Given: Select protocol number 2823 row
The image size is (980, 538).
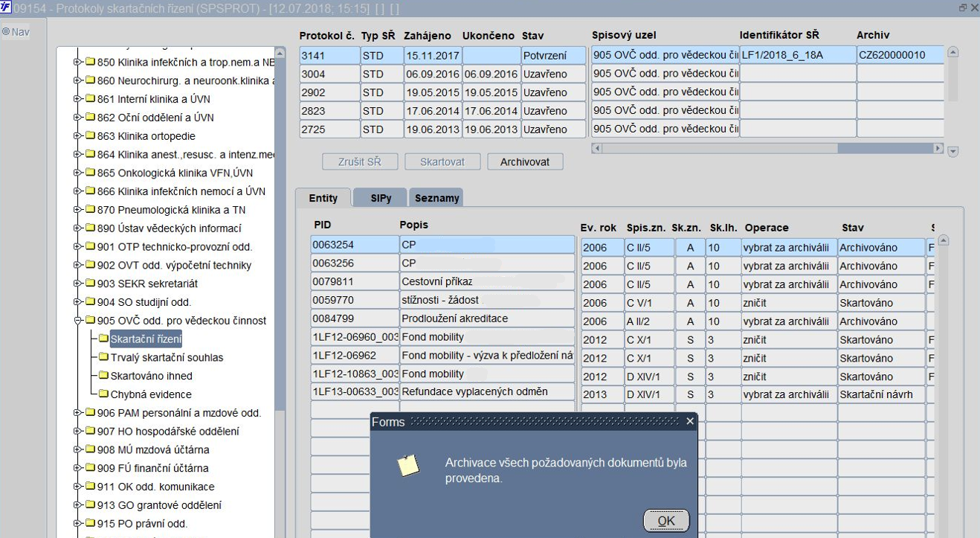Looking at the screenshot, I should 329,111.
